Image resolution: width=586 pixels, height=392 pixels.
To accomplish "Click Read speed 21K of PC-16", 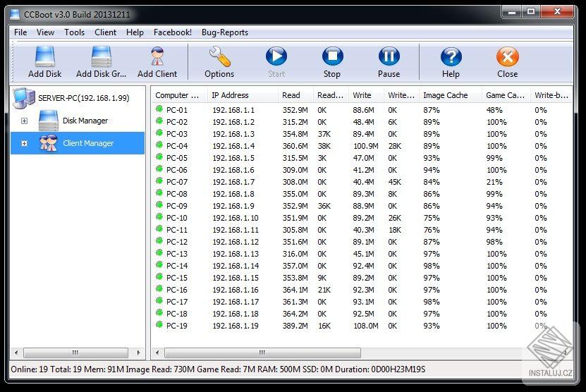I will click(324, 290).
